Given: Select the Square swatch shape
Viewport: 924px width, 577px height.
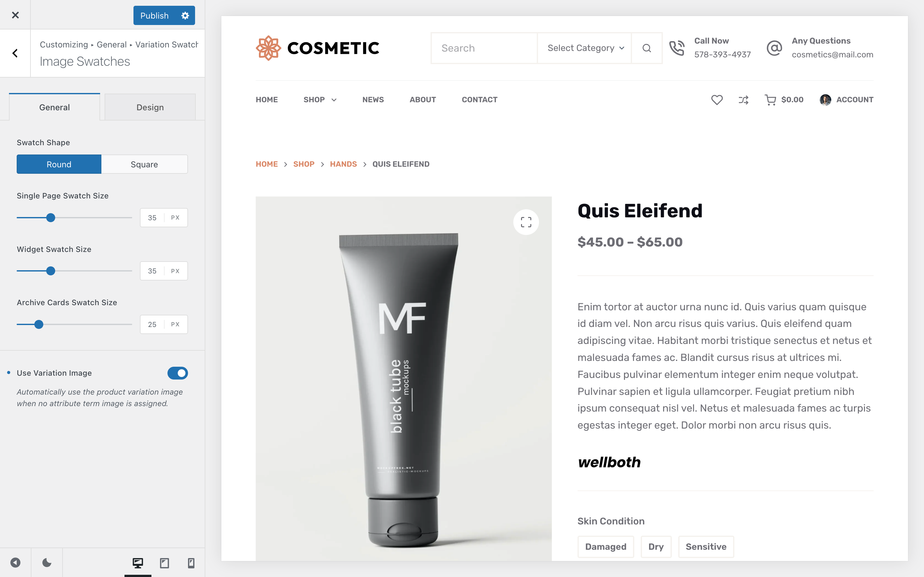Looking at the screenshot, I should pyautogui.click(x=144, y=164).
